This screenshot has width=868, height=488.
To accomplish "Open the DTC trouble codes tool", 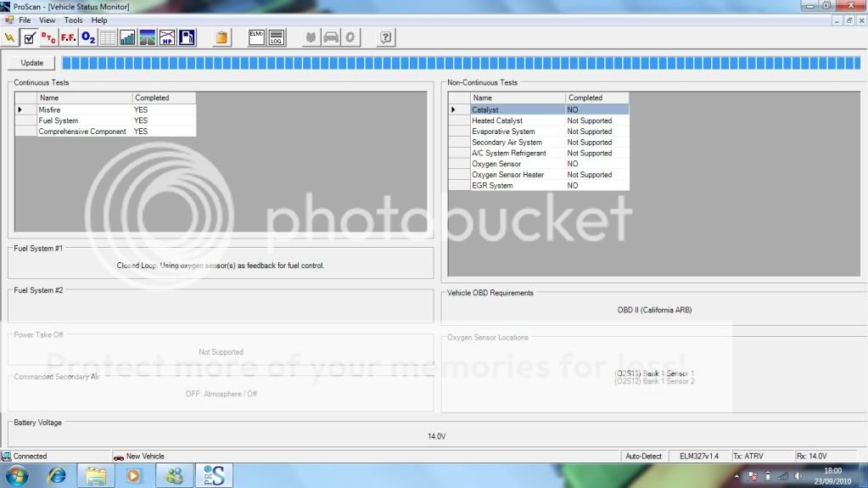I will pos(48,37).
